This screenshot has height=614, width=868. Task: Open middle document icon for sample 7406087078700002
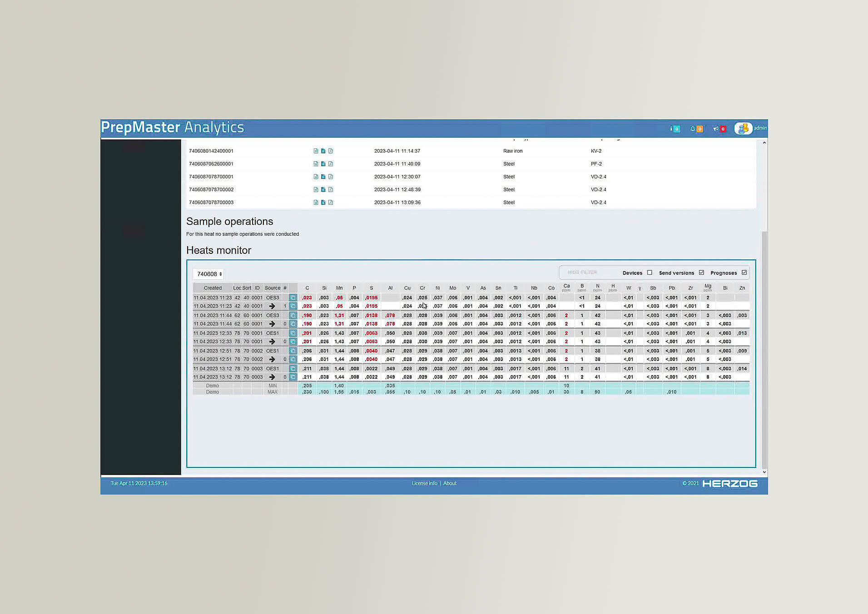coord(323,189)
